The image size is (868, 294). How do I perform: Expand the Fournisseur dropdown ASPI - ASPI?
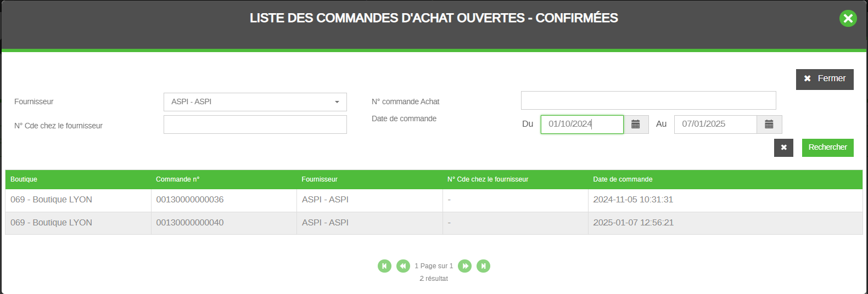pos(255,102)
